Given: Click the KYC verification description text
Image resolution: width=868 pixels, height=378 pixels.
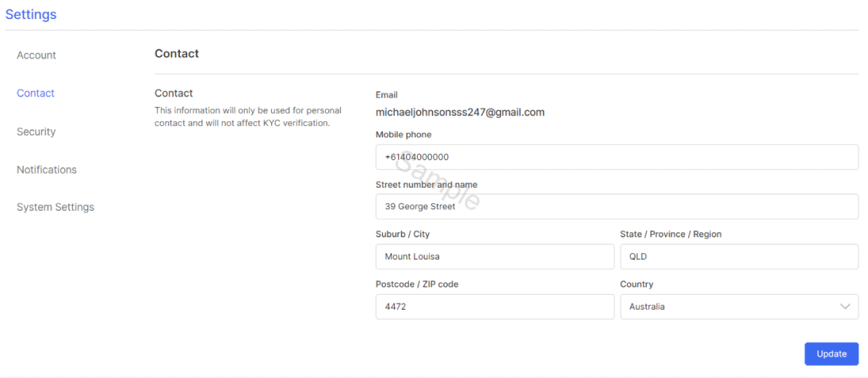Looking at the screenshot, I should [x=248, y=117].
